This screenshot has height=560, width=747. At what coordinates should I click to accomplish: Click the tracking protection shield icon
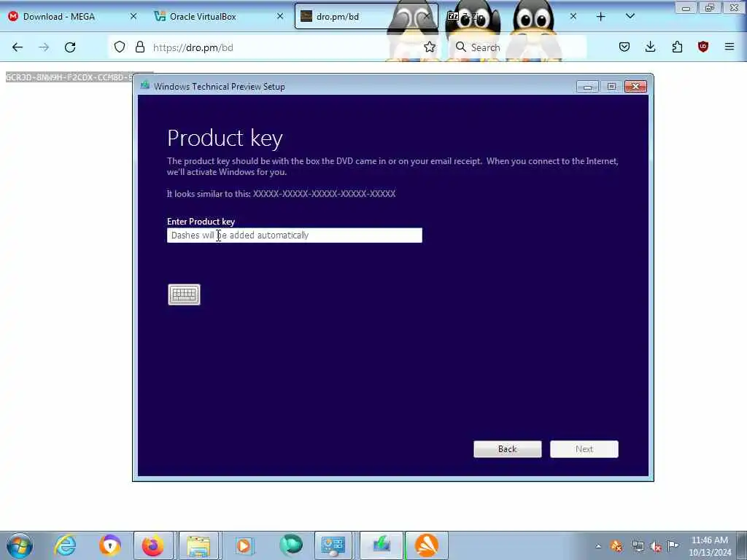point(120,47)
